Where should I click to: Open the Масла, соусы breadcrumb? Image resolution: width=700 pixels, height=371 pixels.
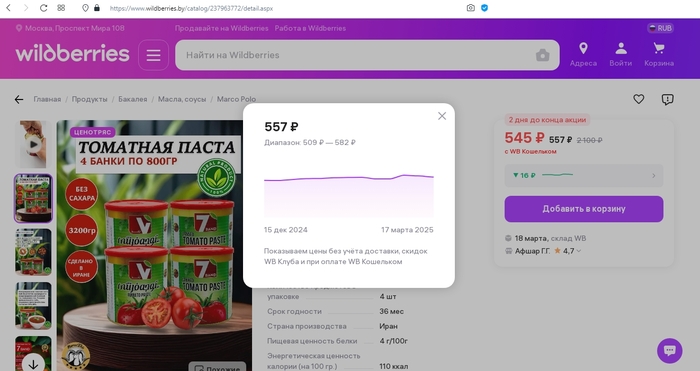click(182, 99)
